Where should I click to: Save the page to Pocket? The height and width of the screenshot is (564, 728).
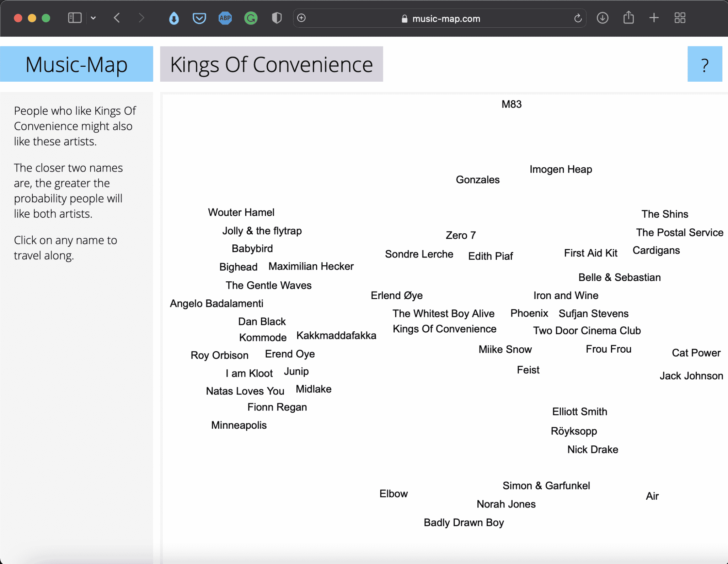click(x=199, y=18)
